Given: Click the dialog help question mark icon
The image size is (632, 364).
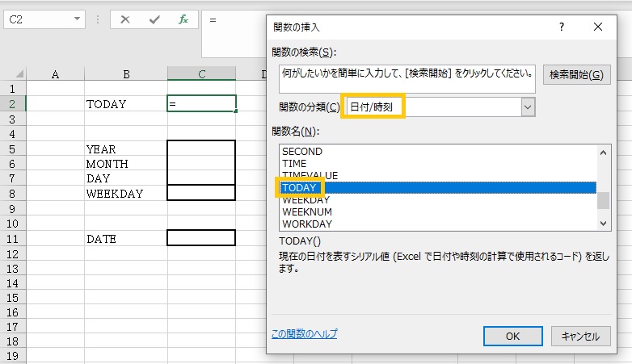Looking at the screenshot, I should [562, 27].
